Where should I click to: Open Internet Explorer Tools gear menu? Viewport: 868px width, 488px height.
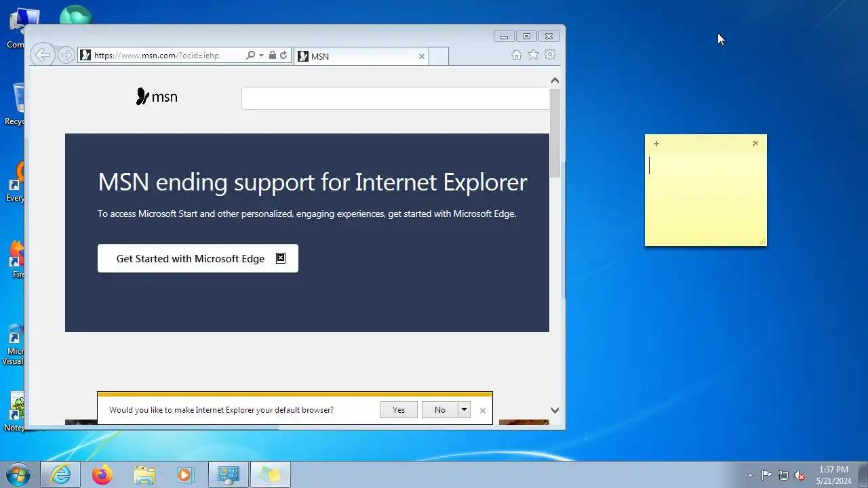tap(551, 55)
